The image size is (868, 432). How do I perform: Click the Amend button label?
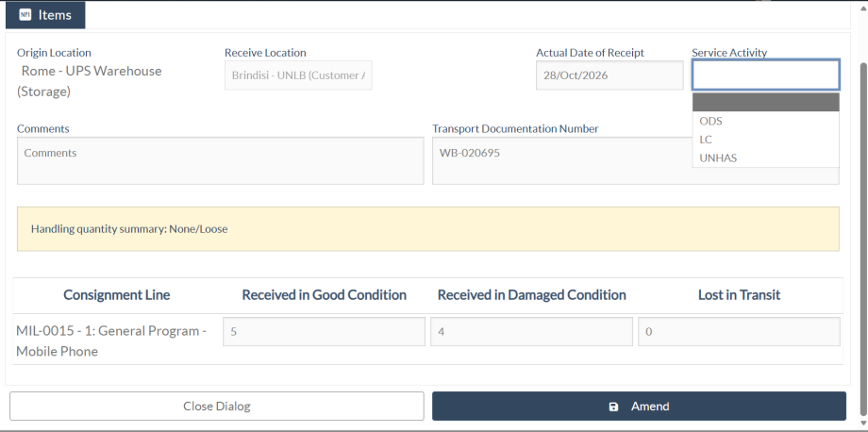650,407
